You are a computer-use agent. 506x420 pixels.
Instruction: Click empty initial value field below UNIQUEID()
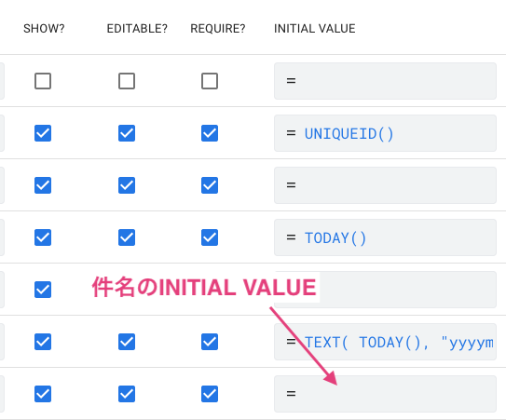tap(385, 185)
